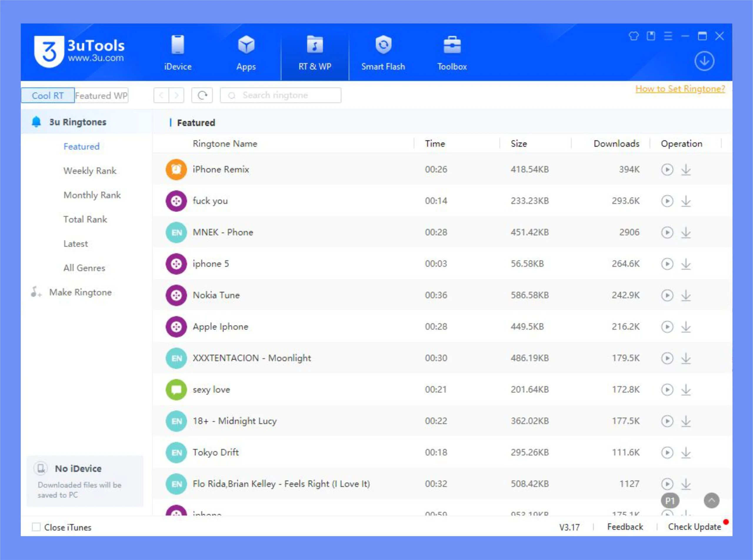Open Make Ringtone in sidebar

tap(80, 293)
